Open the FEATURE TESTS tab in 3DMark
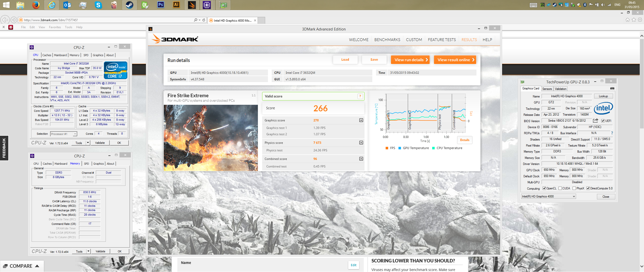 pos(442,40)
